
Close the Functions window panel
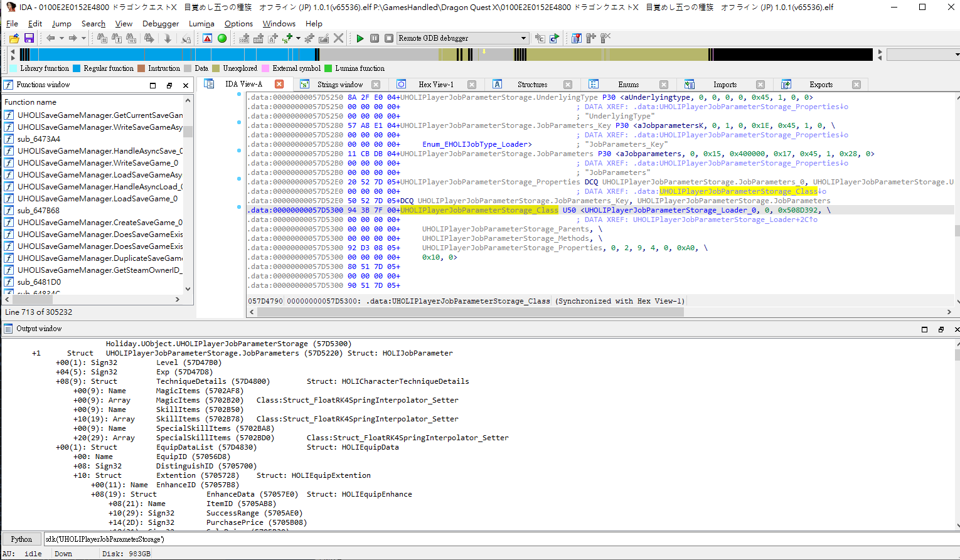pyautogui.click(x=186, y=85)
